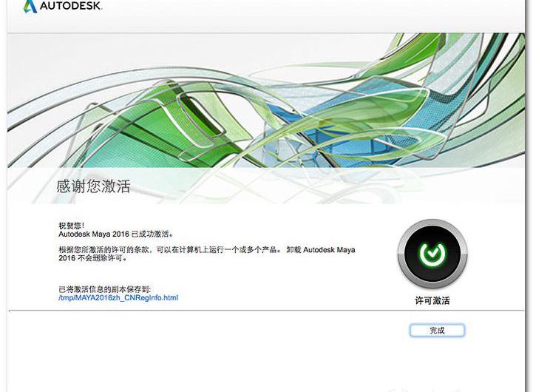Click the AUTODESK wordmark text

click(71, 6)
